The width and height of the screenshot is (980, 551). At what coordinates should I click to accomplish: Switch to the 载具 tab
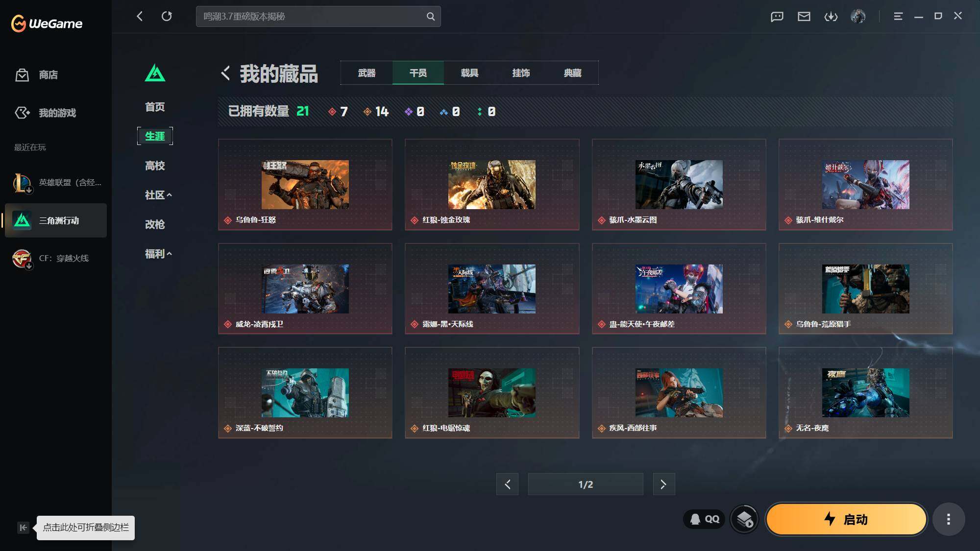469,73
